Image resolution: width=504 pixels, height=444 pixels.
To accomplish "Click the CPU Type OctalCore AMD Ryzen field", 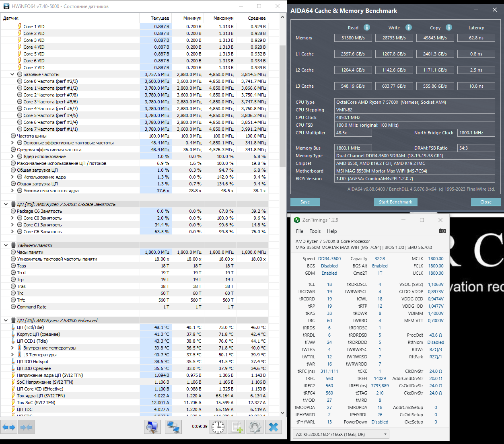I will coord(414,102).
